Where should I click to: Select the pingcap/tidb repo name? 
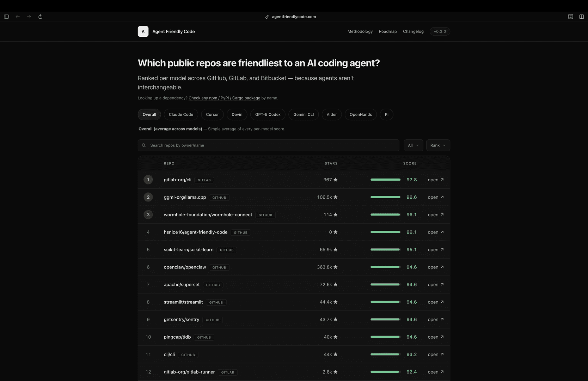(177, 337)
